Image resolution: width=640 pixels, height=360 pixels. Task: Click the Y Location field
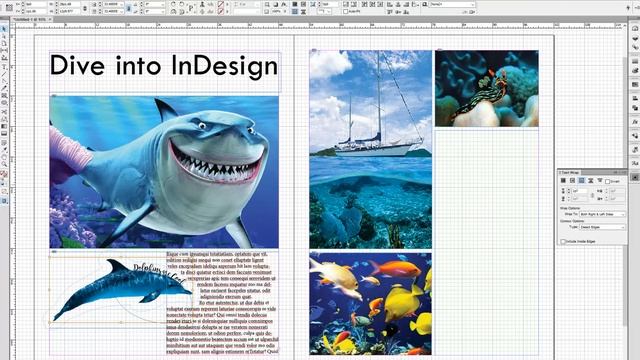(x=36, y=11)
